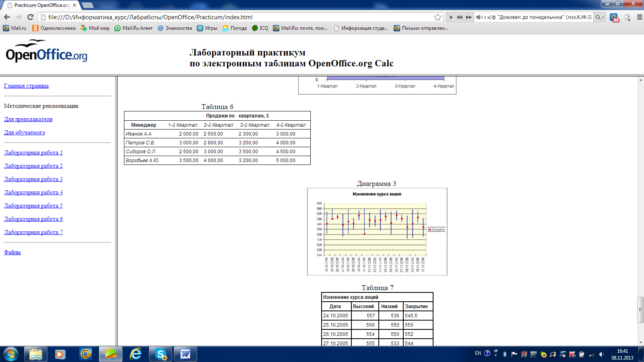
Task: Click cell Иванов А.А. in Таблица 6
Action: click(x=139, y=134)
